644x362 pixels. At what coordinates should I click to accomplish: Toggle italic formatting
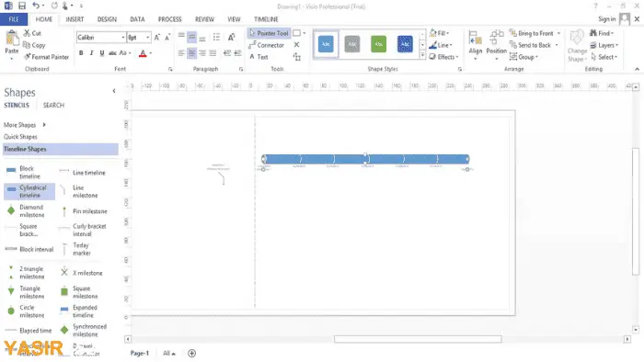pos(91,53)
